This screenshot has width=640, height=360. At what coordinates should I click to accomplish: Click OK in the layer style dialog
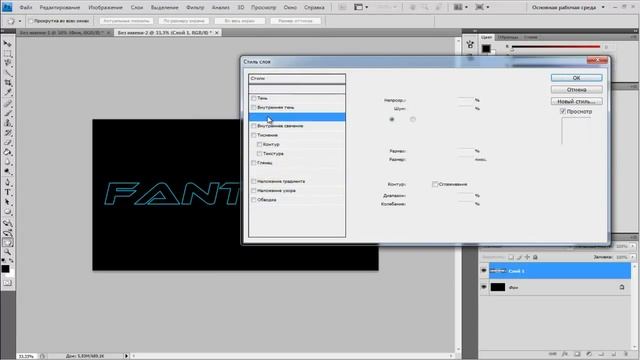576,78
